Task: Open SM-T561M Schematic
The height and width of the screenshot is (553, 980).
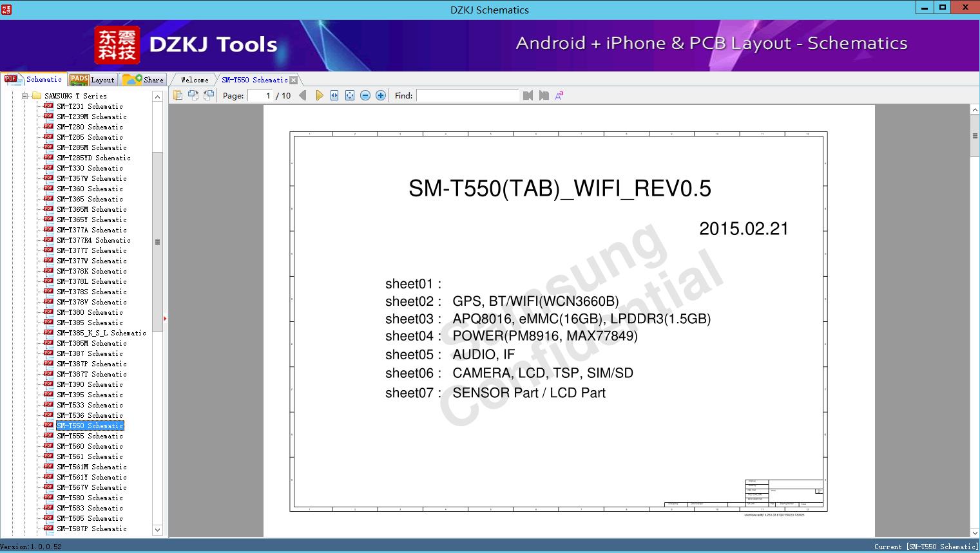Action: click(91, 467)
